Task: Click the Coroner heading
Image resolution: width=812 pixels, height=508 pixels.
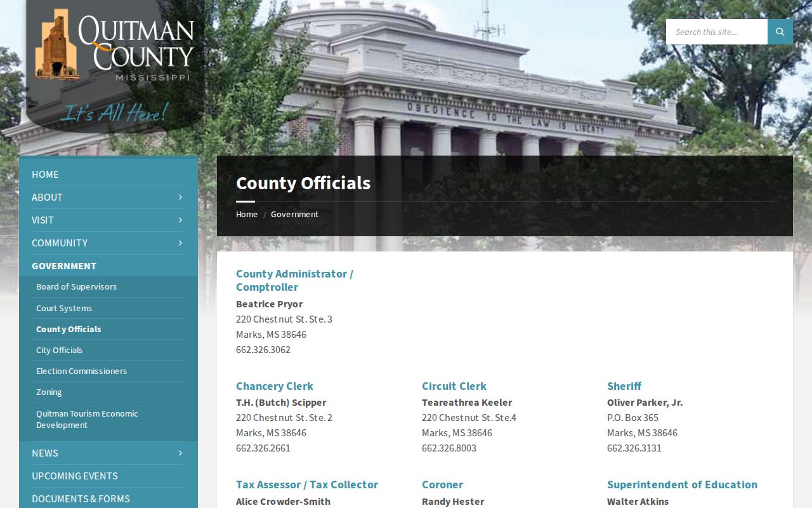Action: tap(442, 485)
